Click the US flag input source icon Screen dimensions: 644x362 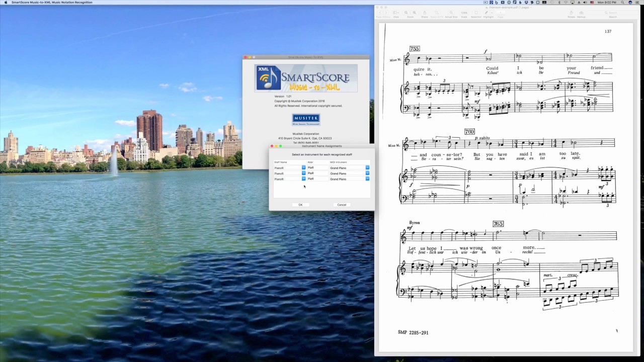coord(592,2)
